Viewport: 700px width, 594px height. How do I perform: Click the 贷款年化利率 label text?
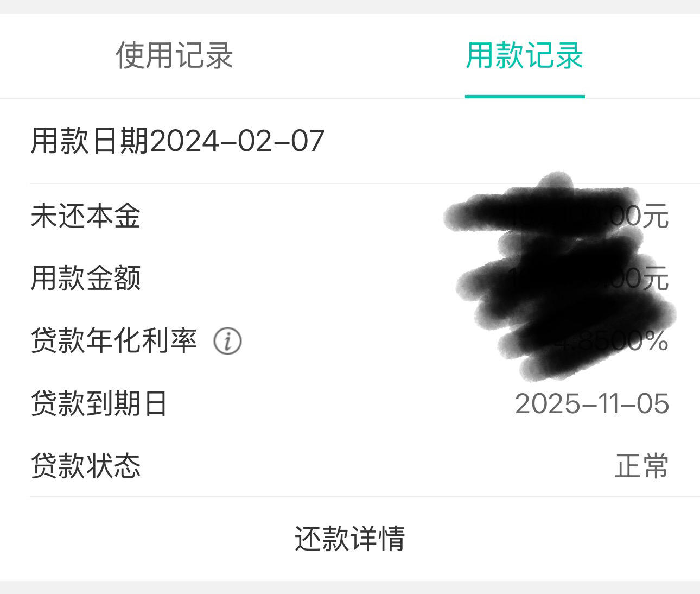(113, 341)
